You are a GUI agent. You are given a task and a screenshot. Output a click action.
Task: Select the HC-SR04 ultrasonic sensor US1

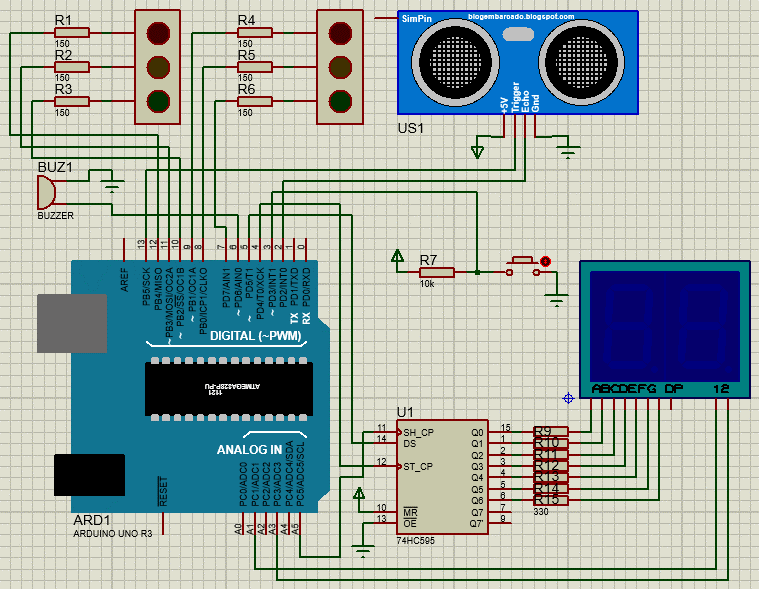click(517, 62)
